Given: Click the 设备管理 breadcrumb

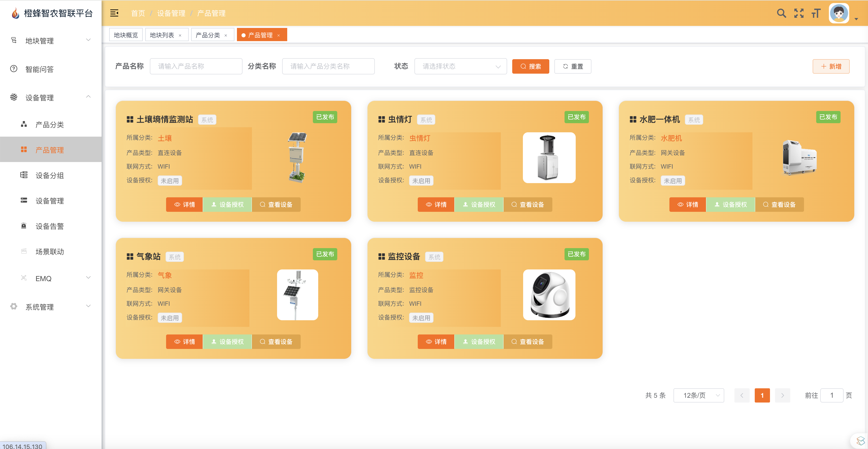Looking at the screenshot, I should pyautogui.click(x=171, y=13).
